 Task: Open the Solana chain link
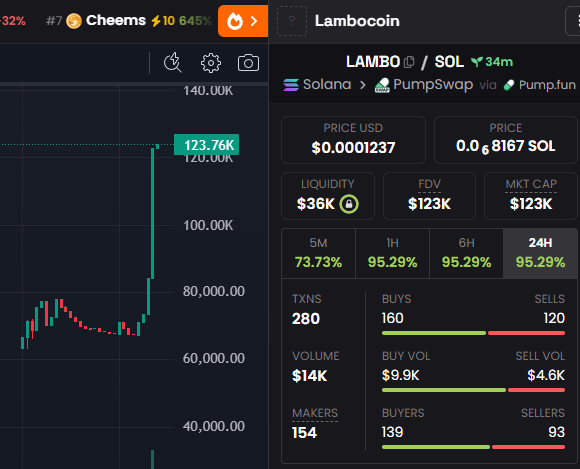[x=317, y=85]
